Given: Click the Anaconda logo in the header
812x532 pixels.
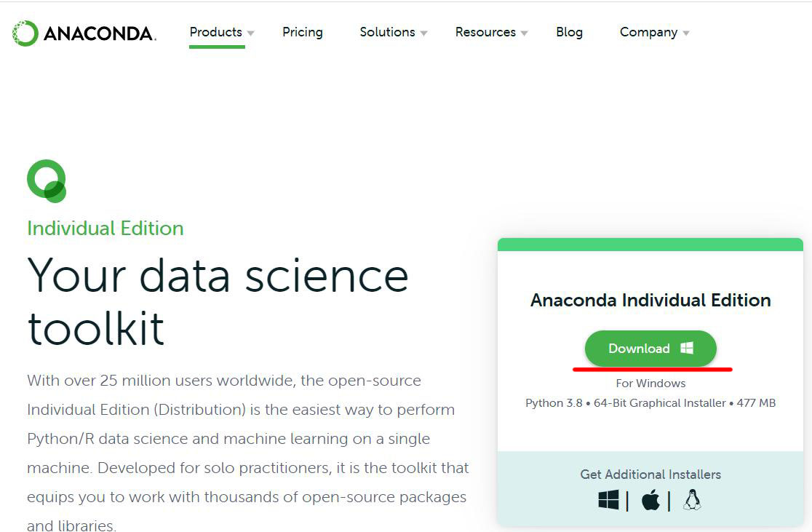Looking at the screenshot, I should click(84, 33).
